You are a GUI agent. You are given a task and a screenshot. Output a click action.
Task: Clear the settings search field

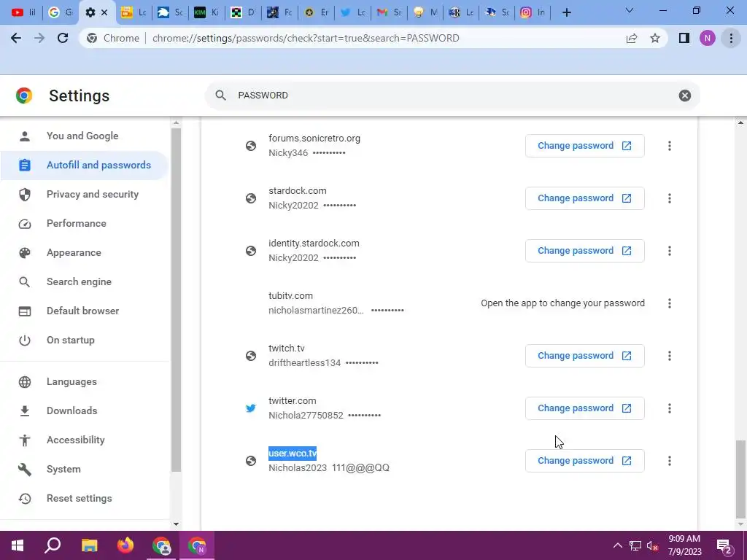(684, 96)
